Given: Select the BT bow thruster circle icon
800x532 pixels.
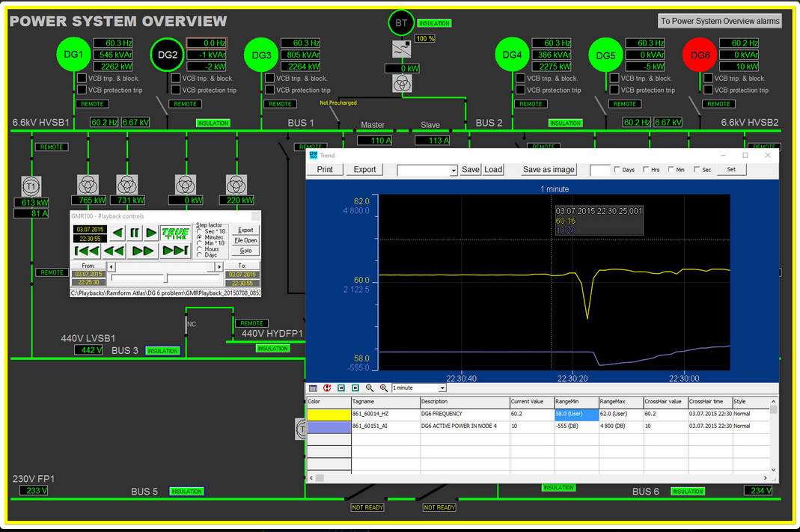Looking at the screenshot, I should 401,23.
